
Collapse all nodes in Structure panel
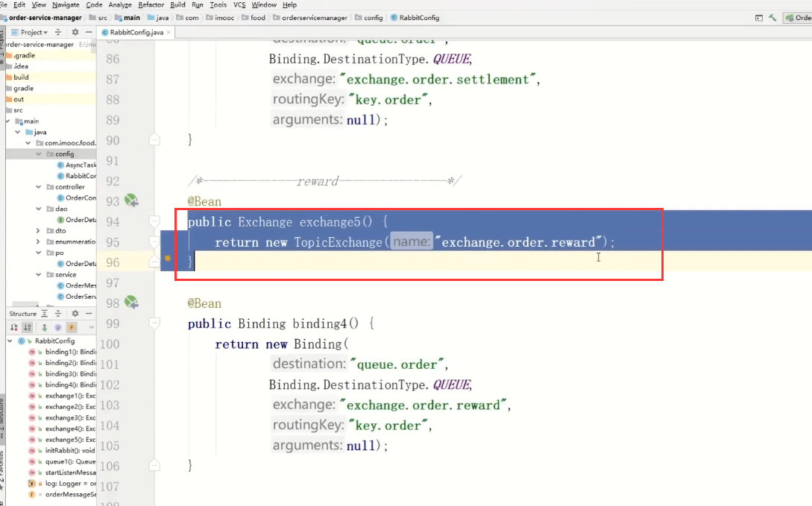coord(58,314)
